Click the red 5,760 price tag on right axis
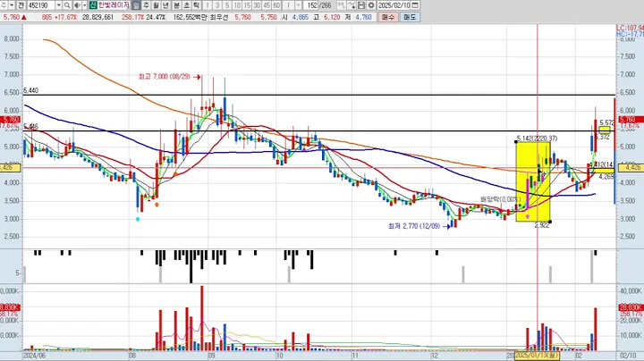This screenshot has height=361, width=644. pos(630,120)
